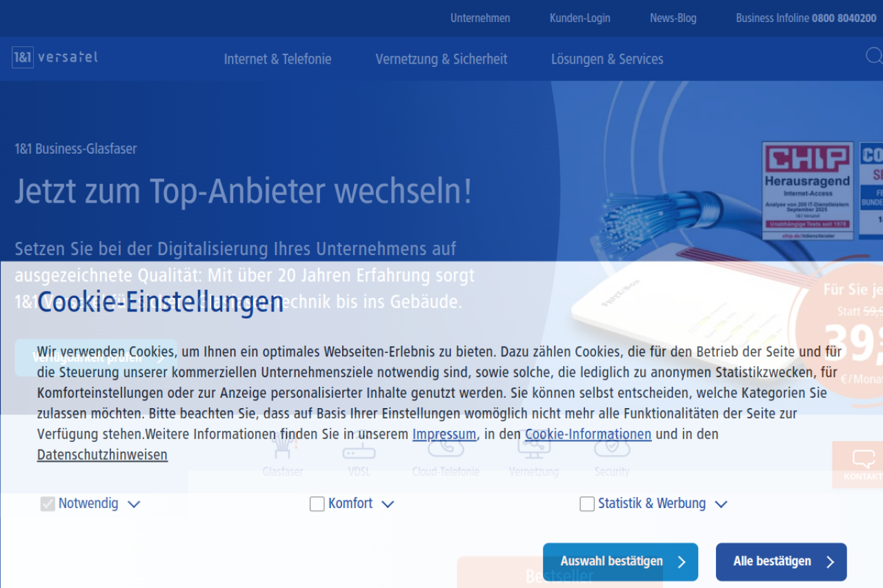This screenshot has width=883, height=588.
Task: Click the headline Jetzt zum Top-Anbieter wechseln!
Action: (244, 191)
